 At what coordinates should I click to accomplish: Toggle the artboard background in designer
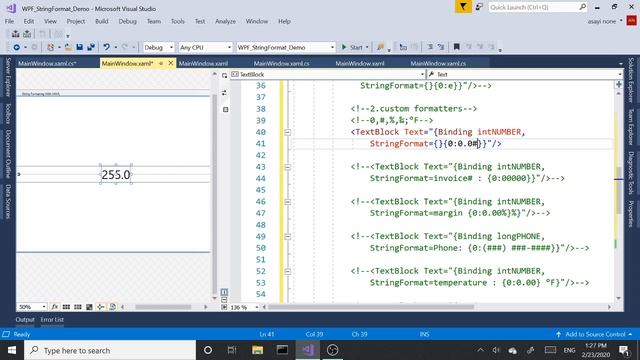[x=89, y=307]
